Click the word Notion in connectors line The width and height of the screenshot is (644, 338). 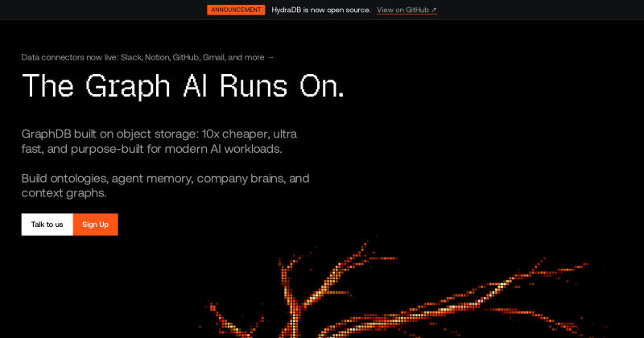point(157,57)
